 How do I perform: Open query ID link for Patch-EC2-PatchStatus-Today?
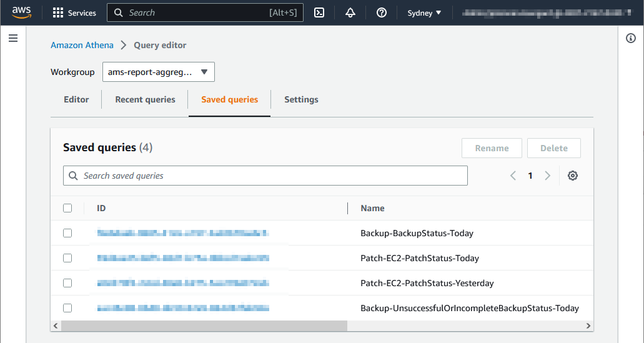pos(183,259)
